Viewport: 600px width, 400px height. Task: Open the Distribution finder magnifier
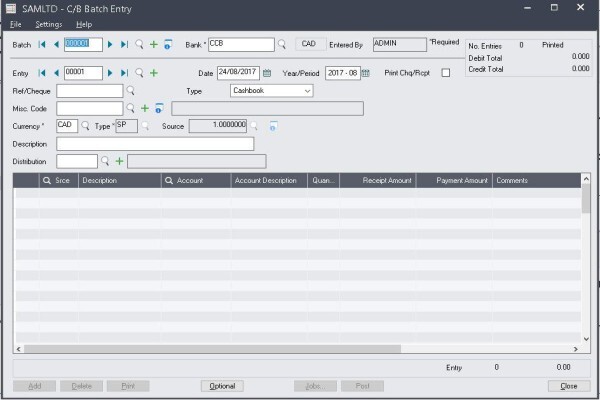click(x=105, y=161)
